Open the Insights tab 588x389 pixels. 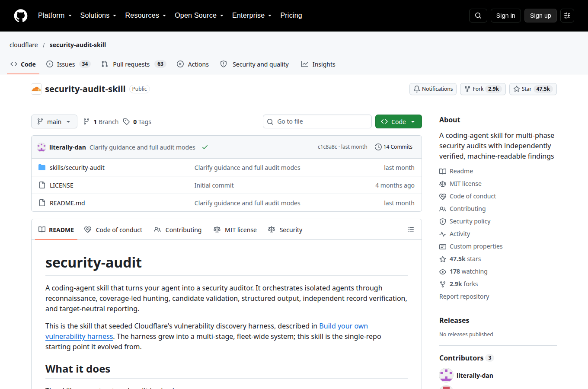click(x=318, y=64)
